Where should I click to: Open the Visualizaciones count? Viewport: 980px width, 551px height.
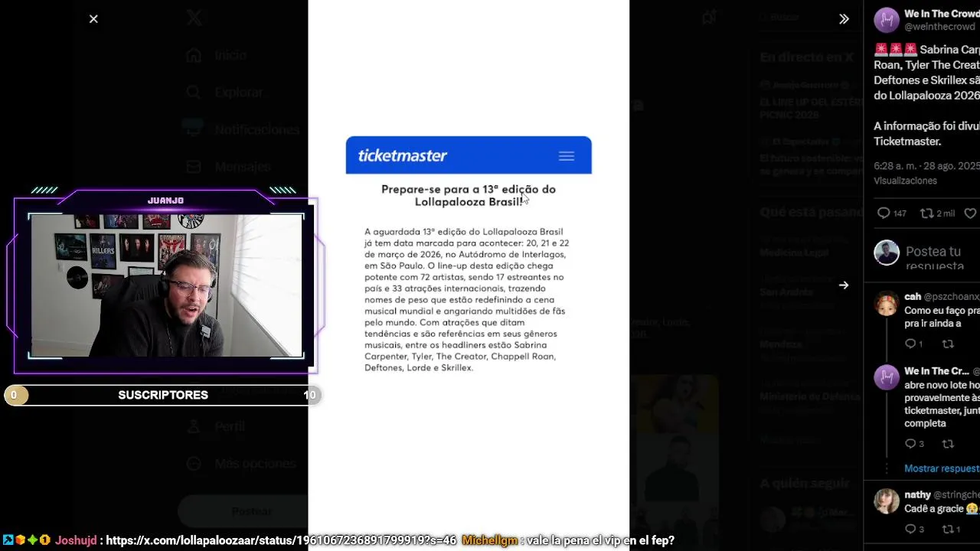pos(905,181)
